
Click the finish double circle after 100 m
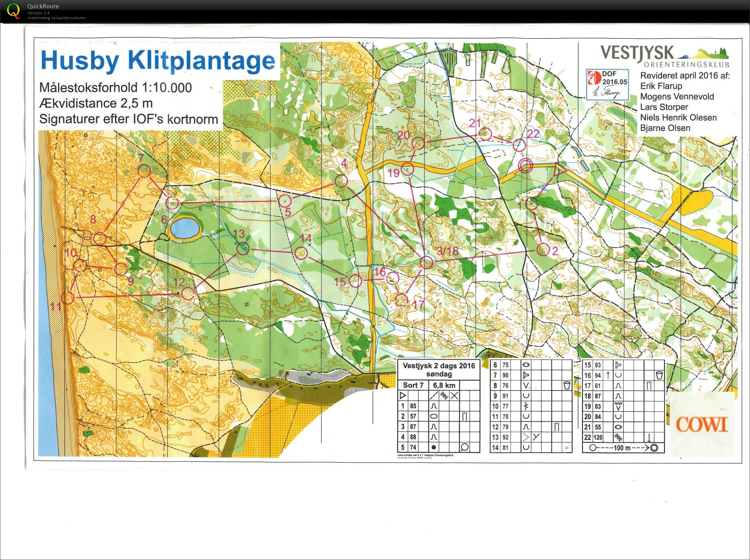click(654, 448)
